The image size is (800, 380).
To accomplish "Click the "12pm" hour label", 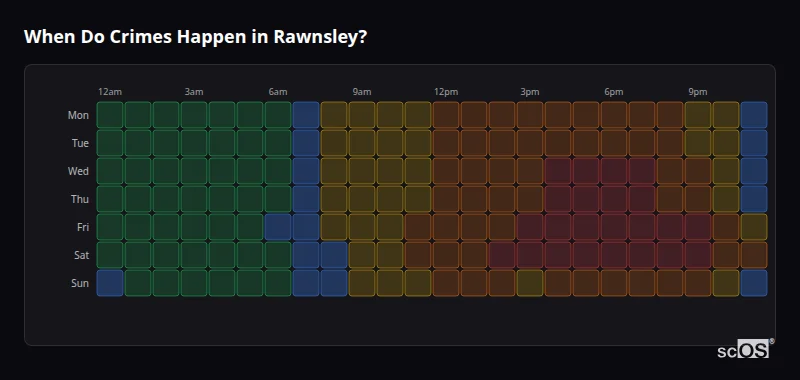I will pyautogui.click(x=446, y=92).
